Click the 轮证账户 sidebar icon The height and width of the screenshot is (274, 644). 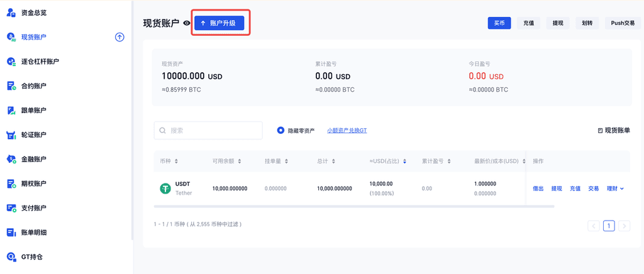coord(11,135)
